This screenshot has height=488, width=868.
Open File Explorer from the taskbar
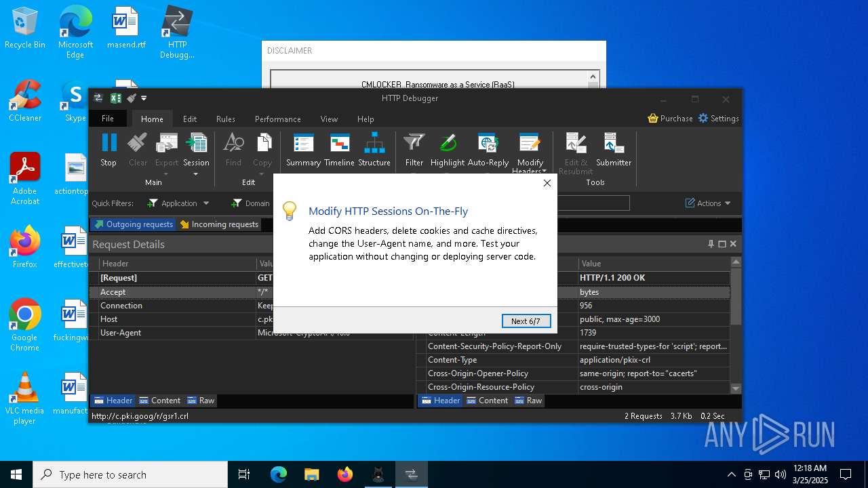point(311,474)
